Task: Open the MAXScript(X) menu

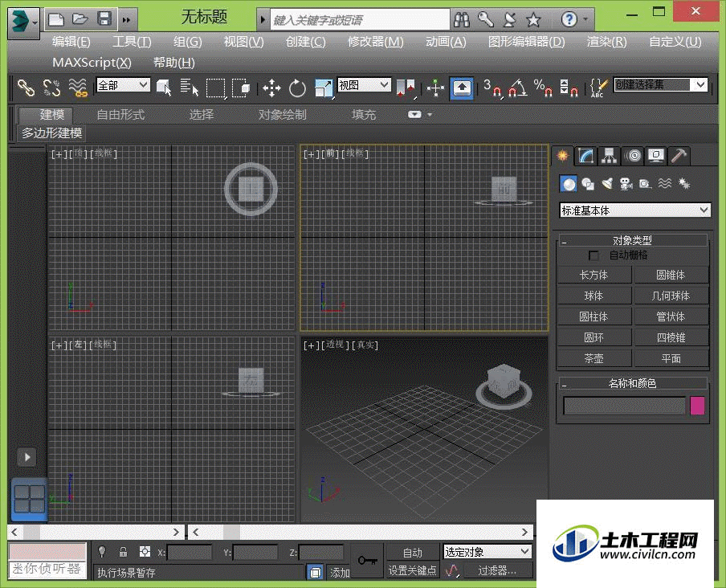Action: pyautogui.click(x=92, y=63)
